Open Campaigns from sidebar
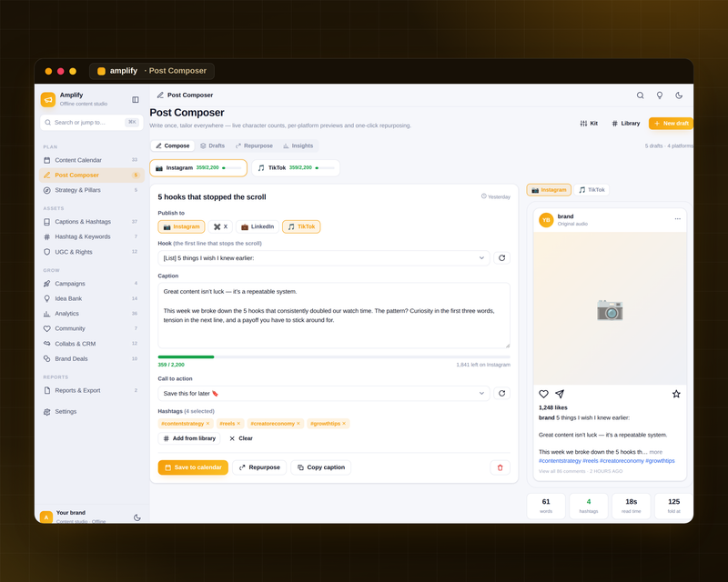Screen dimensions: 728x582 pos(92,284)
